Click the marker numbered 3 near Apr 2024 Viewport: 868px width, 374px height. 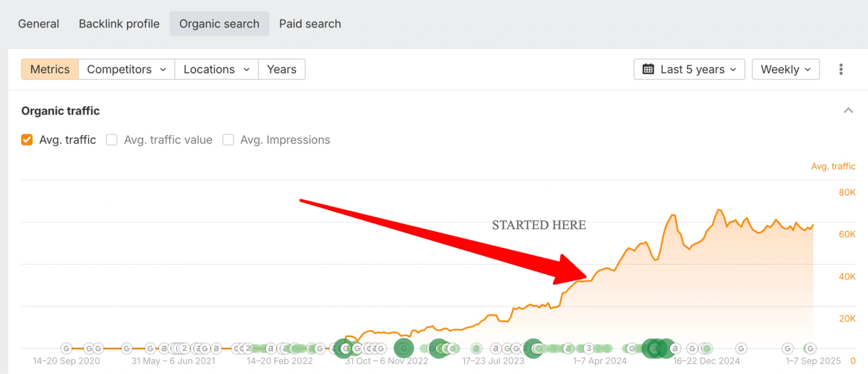pyautogui.click(x=589, y=348)
